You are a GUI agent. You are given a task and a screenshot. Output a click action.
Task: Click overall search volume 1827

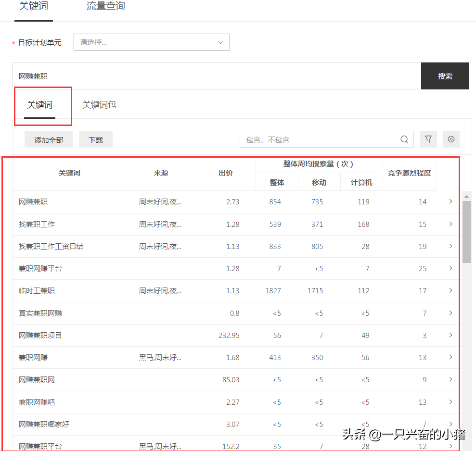pos(273,290)
